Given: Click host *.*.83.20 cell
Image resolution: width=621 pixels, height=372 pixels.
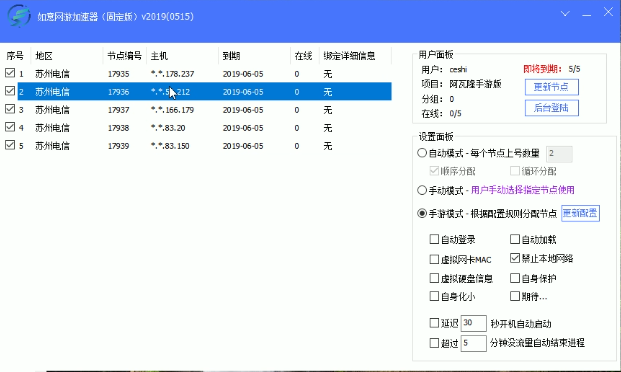Looking at the screenshot, I should point(168,128).
